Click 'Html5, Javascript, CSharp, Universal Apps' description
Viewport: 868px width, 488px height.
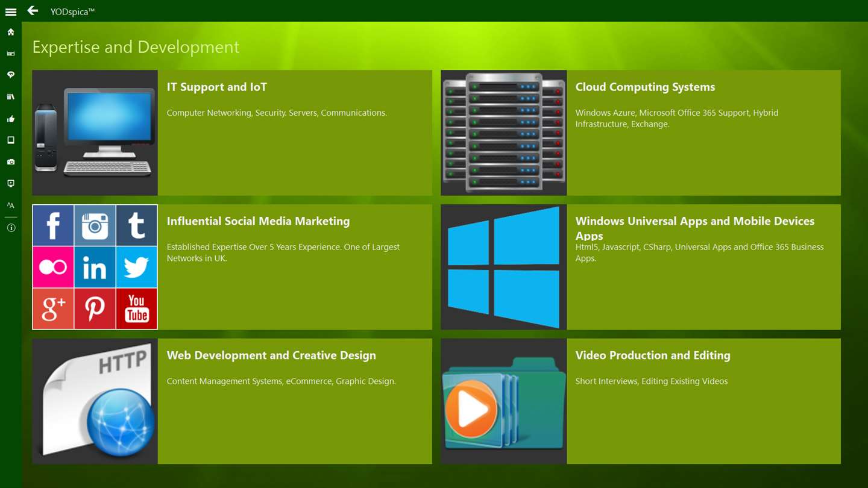click(699, 252)
